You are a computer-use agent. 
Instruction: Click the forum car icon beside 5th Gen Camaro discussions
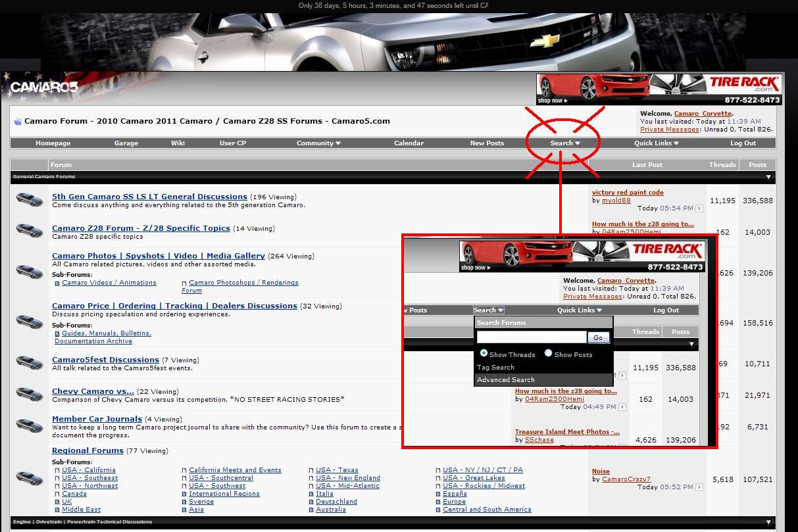tap(28, 200)
